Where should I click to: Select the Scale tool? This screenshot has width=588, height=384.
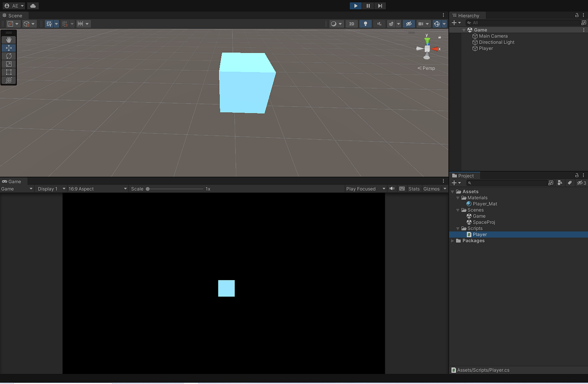[x=9, y=64]
